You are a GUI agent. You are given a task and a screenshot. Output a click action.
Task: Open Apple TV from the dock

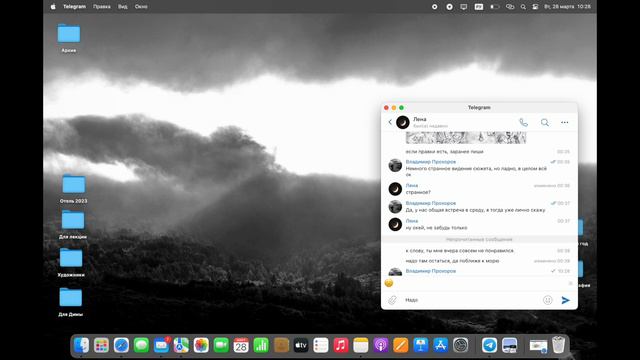(x=301, y=345)
